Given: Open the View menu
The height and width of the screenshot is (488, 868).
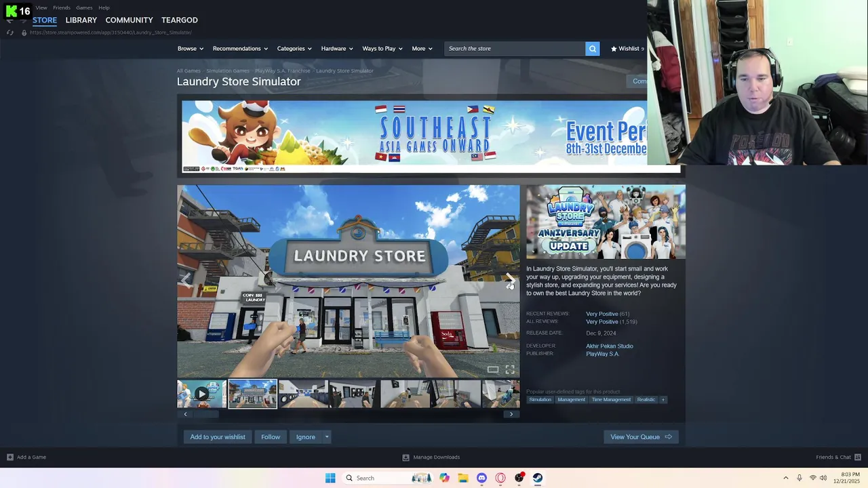Looking at the screenshot, I should tap(41, 8).
